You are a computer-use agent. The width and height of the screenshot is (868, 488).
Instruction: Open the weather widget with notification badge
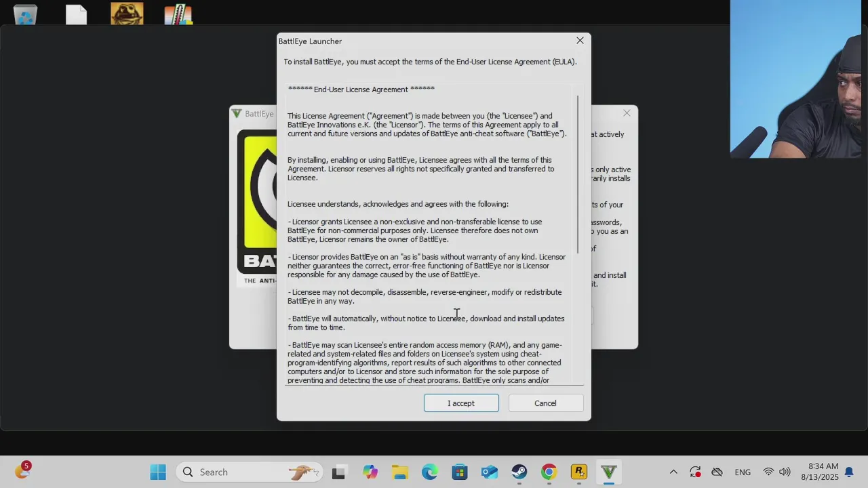23,470
